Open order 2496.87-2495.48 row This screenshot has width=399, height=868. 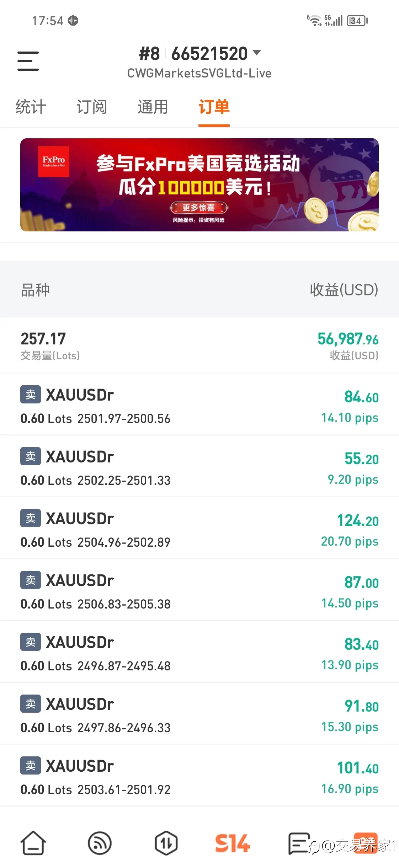[199, 652]
